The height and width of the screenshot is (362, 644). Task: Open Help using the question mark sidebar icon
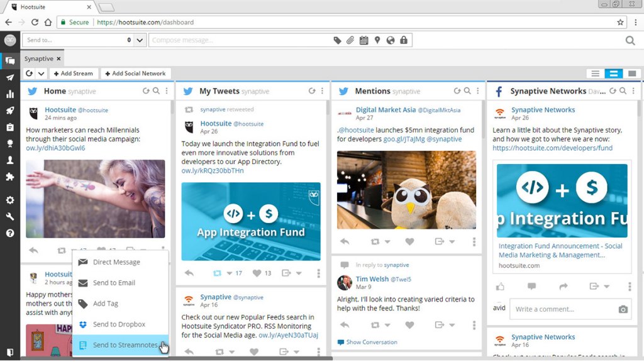coord(9,232)
